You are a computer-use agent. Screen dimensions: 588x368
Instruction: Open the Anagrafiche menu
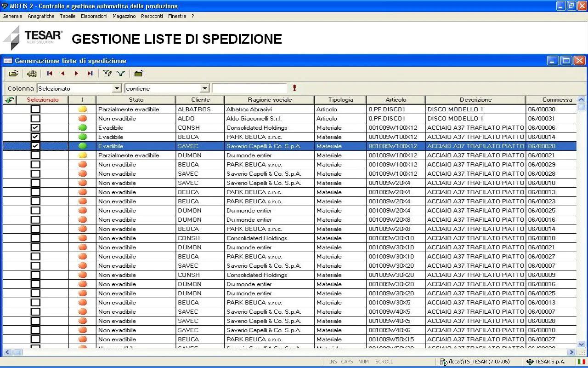(x=41, y=16)
